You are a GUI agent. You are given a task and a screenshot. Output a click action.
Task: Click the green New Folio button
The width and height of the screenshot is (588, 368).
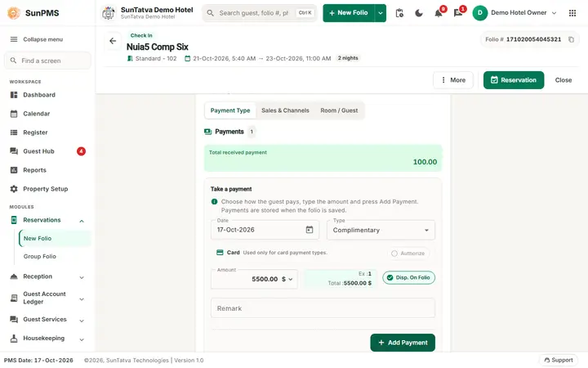(x=349, y=13)
